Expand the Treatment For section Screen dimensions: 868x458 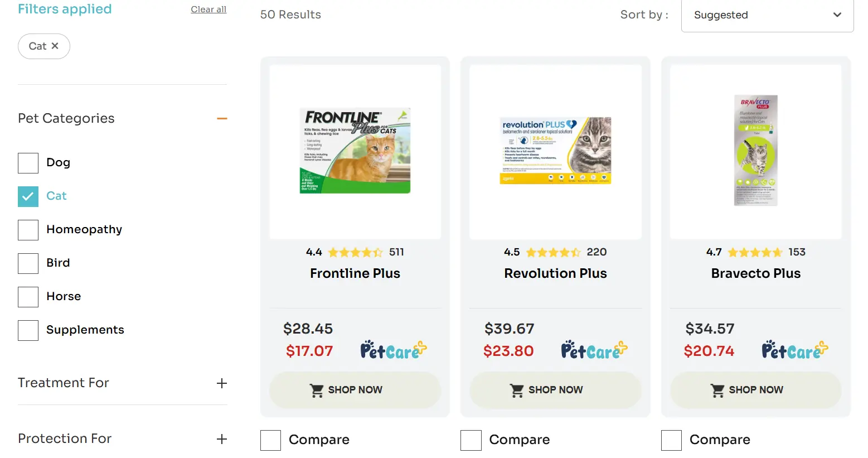[222, 383]
